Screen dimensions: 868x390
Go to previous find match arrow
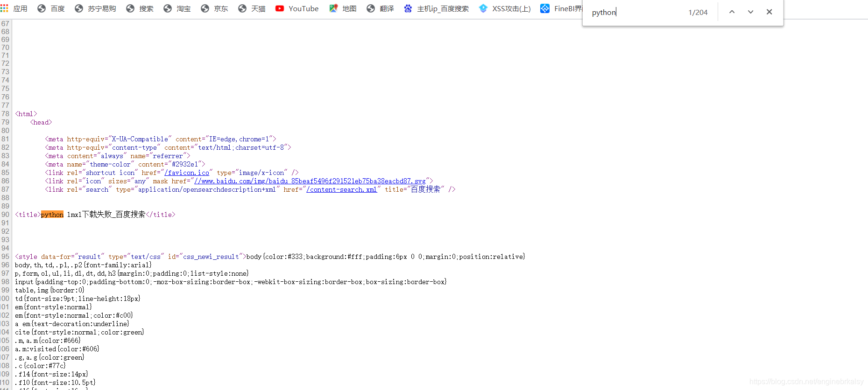click(732, 12)
